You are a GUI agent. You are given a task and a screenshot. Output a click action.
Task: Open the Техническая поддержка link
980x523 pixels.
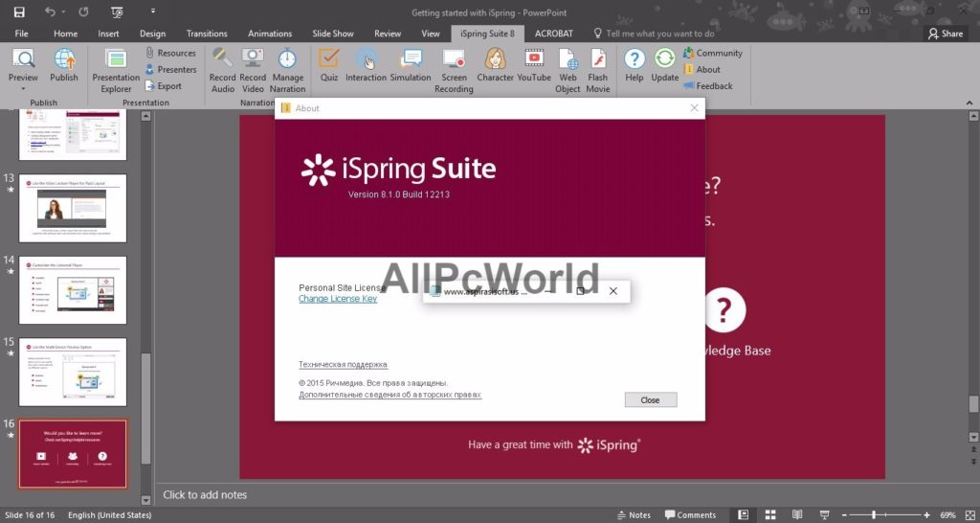coord(343,364)
